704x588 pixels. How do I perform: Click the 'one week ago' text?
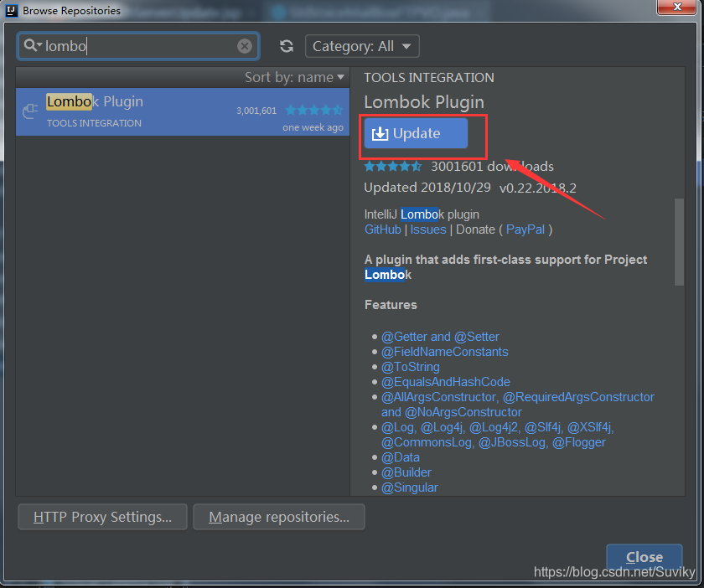[x=313, y=127]
